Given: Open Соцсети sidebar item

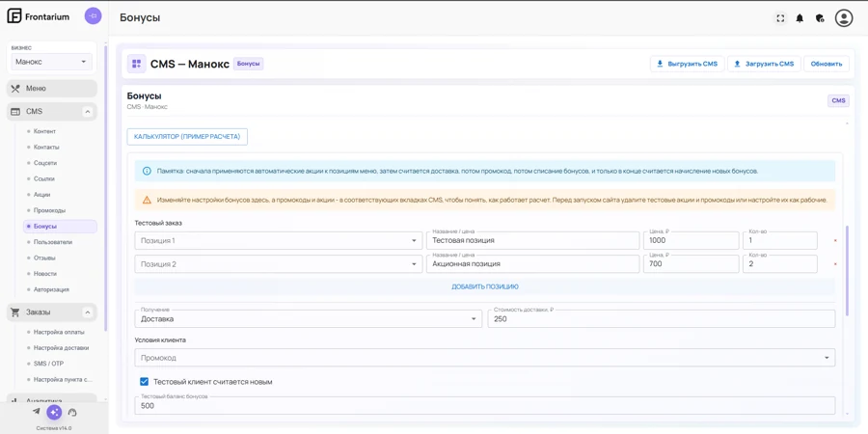Looking at the screenshot, I should 45,163.
